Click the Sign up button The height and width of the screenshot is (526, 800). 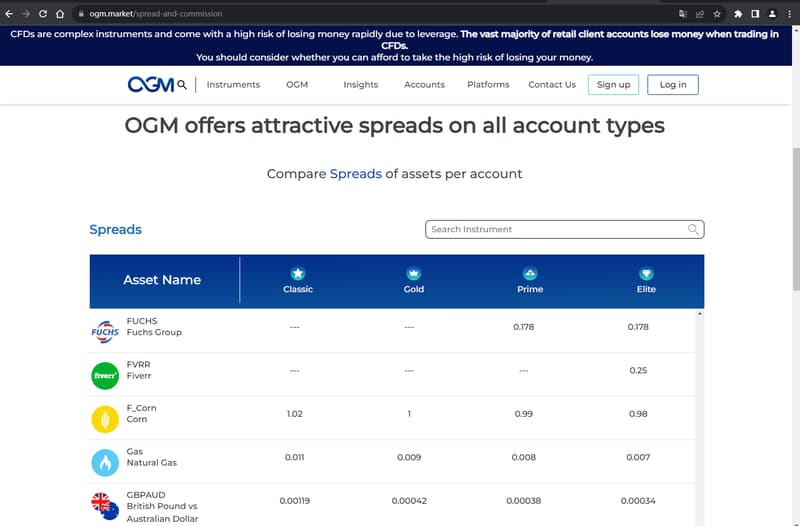(x=613, y=85)
